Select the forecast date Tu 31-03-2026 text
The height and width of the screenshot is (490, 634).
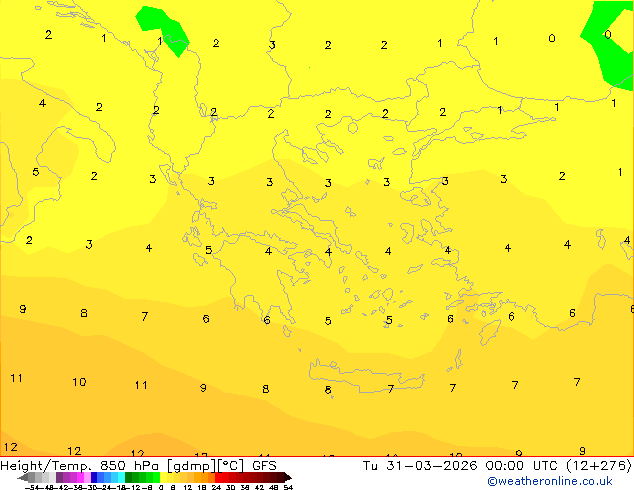point(420,466)
